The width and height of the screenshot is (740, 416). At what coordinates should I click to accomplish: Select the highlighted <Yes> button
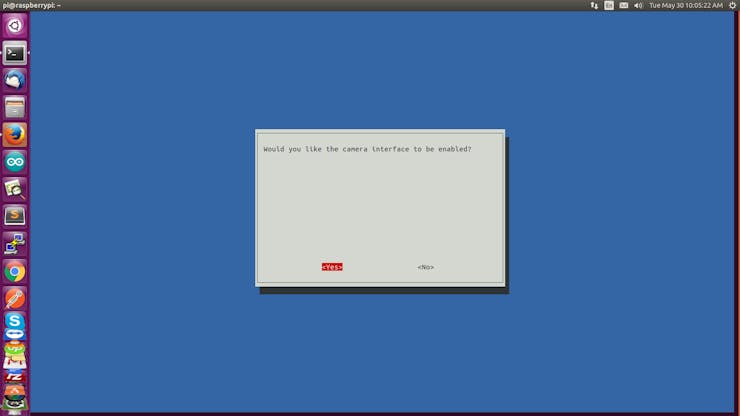[x=332, y=267]
